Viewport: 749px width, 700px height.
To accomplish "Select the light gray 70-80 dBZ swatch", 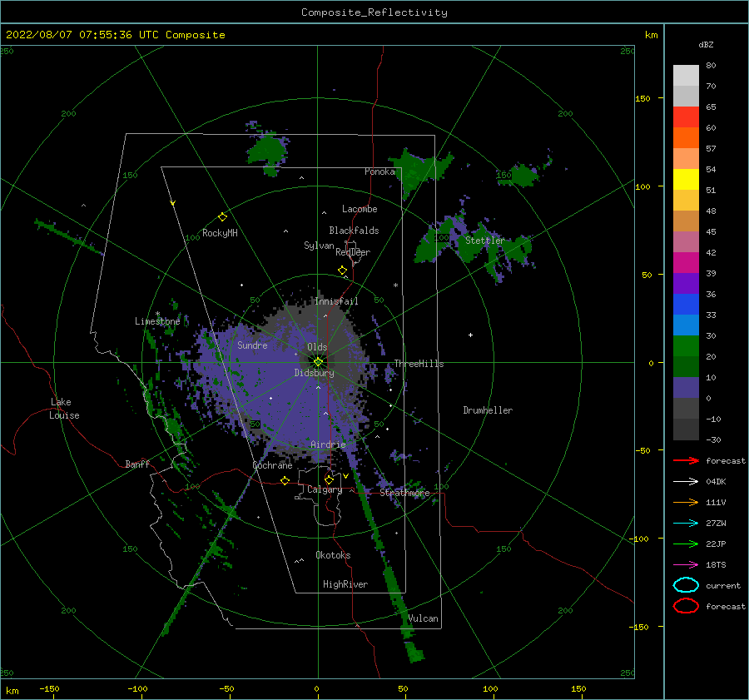I will click(686, 76).
